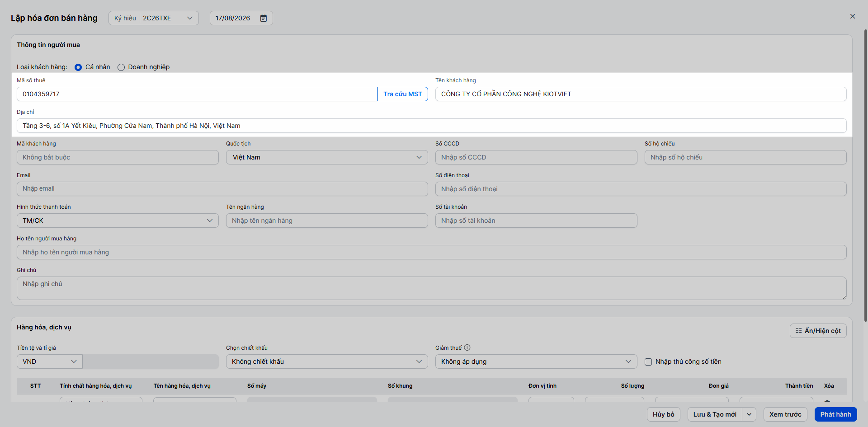Image resolution: width=868 pixels, height=427 pixels.
Task: Focus the Email input field
Action: (x=222, y=189)
